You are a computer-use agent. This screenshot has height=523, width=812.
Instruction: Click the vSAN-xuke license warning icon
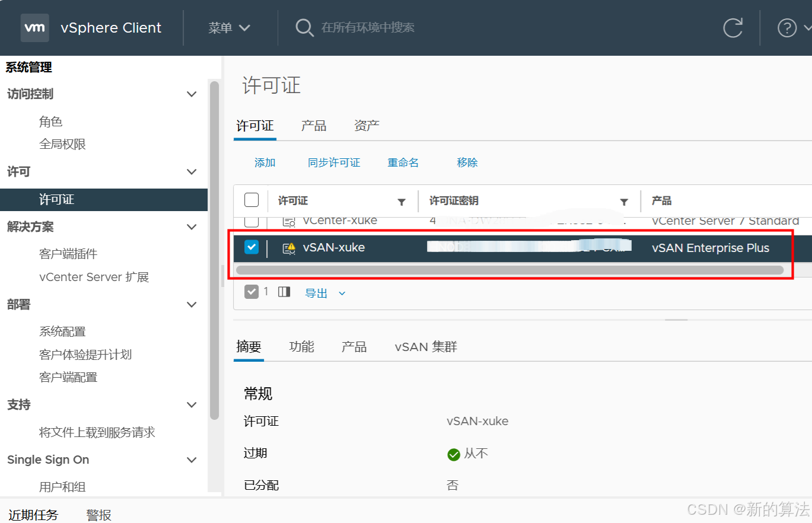289,248
